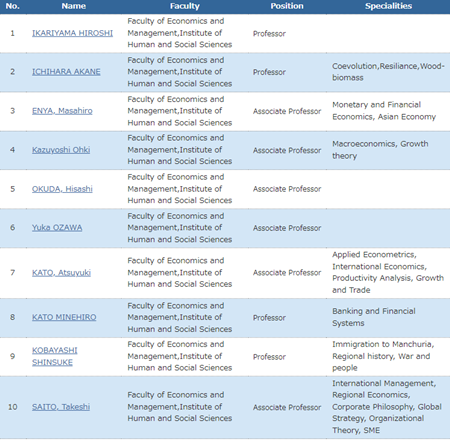The height and width of the screenshot is (440, 450).
Task: Select the OKUDA, Hisashi link
Action: point(62,189)
